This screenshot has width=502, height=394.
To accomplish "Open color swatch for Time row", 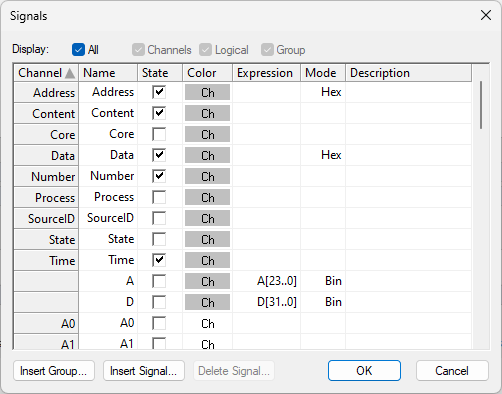I will [x=207, y=260].
